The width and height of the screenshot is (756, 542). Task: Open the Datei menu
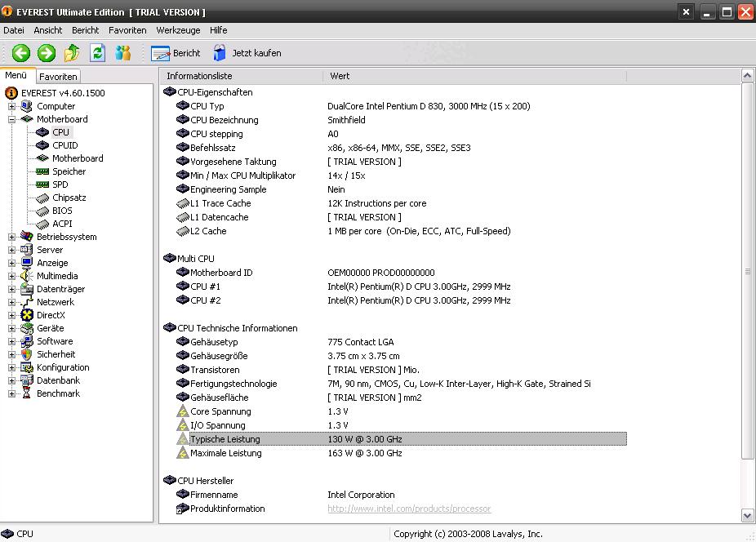click(x=14, y=30)
